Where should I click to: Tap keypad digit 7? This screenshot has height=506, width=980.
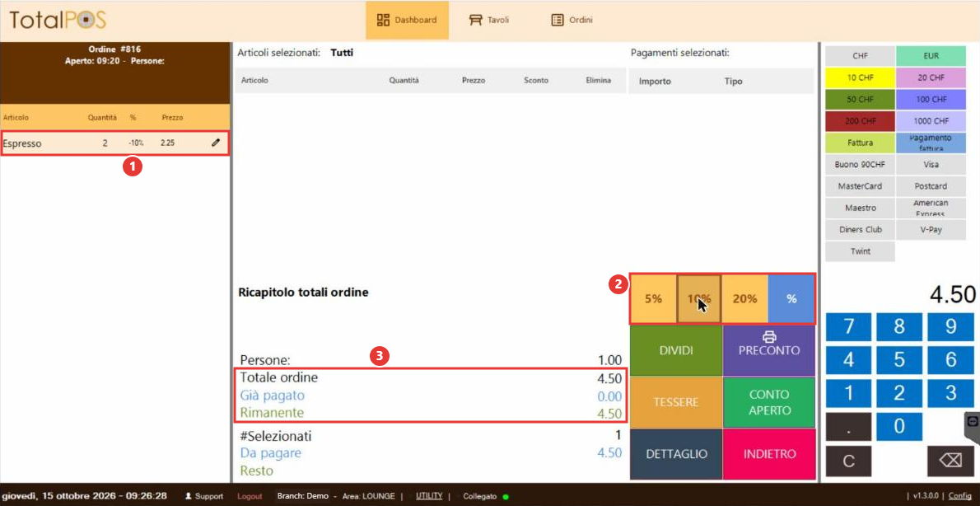[x=849, y=326]
